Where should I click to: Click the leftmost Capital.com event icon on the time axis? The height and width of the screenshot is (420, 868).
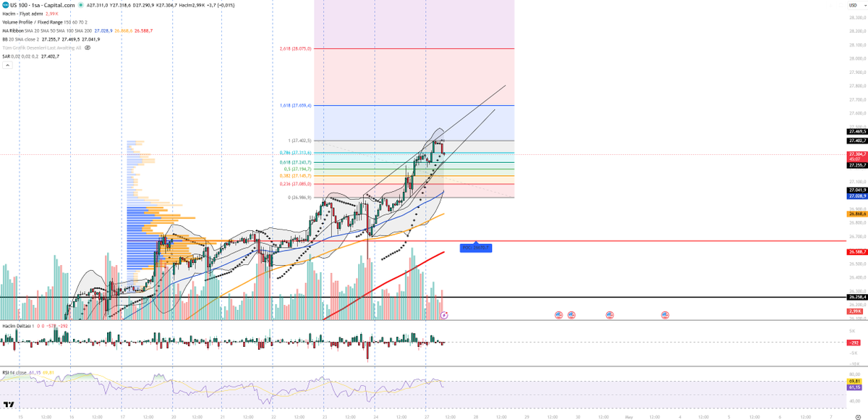click(x=558, y=314)
